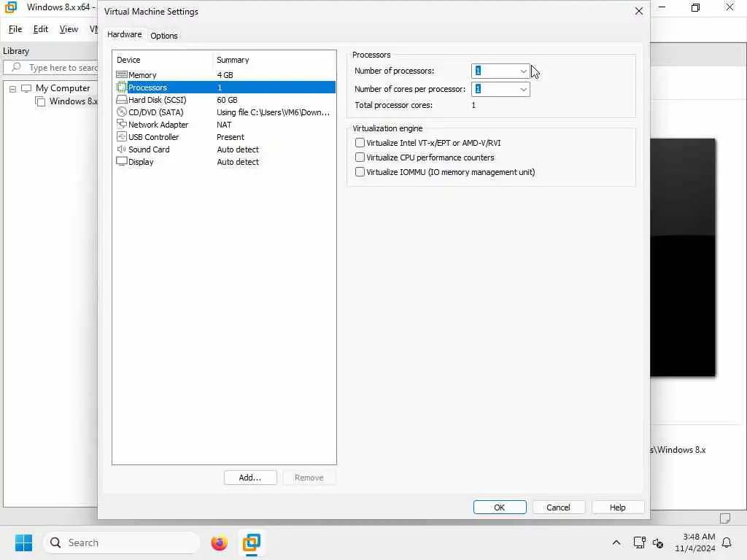The width and height of the screenshot is (747, 560).
Task: Click the taskbar Search box
Action: [122, 542]
